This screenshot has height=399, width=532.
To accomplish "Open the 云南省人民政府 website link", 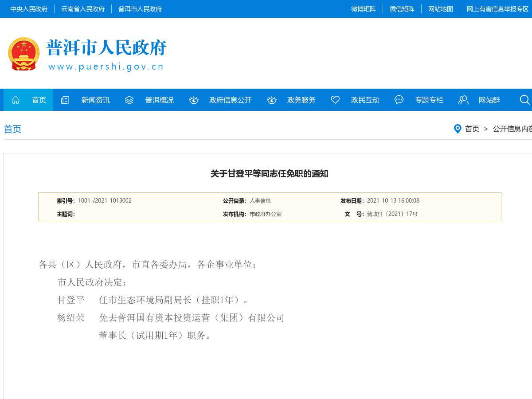I will [x=83, y=9].
